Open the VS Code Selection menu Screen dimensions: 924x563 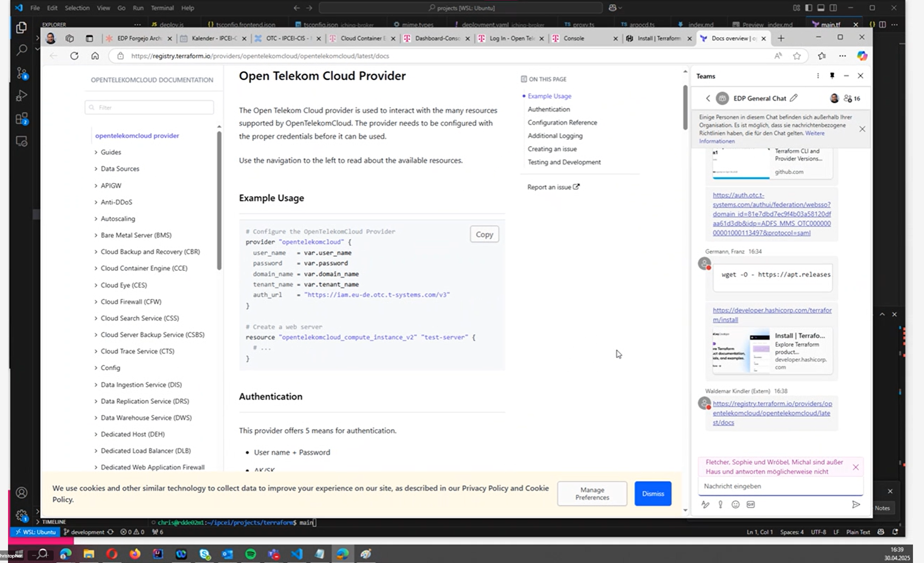[77, 8]
